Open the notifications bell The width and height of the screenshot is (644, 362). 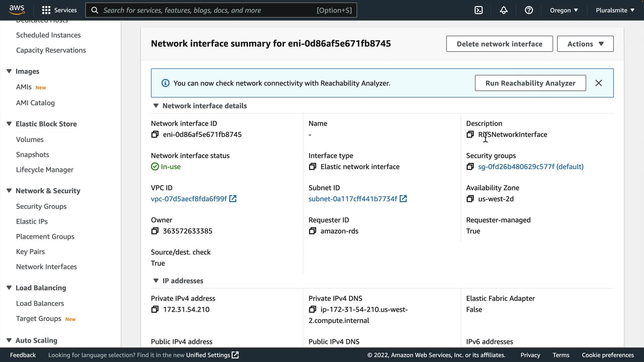[x=503, y=10]
